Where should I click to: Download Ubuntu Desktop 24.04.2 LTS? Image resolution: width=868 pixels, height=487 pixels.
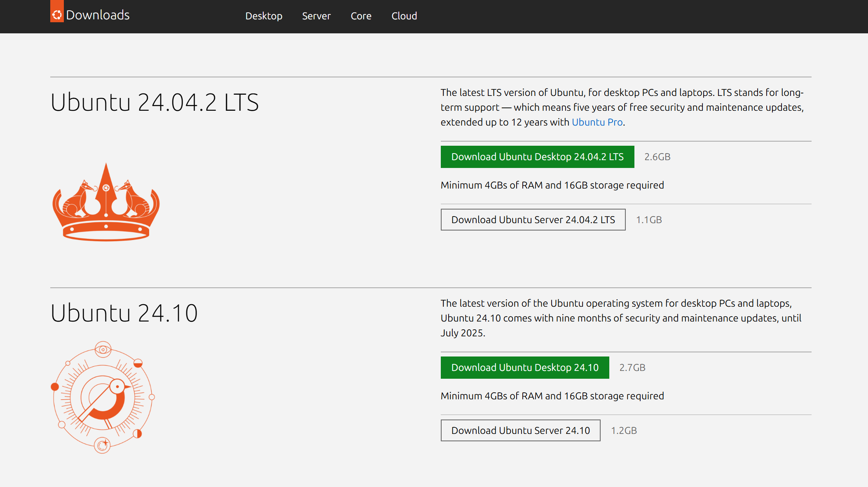(x=537, y=157)
